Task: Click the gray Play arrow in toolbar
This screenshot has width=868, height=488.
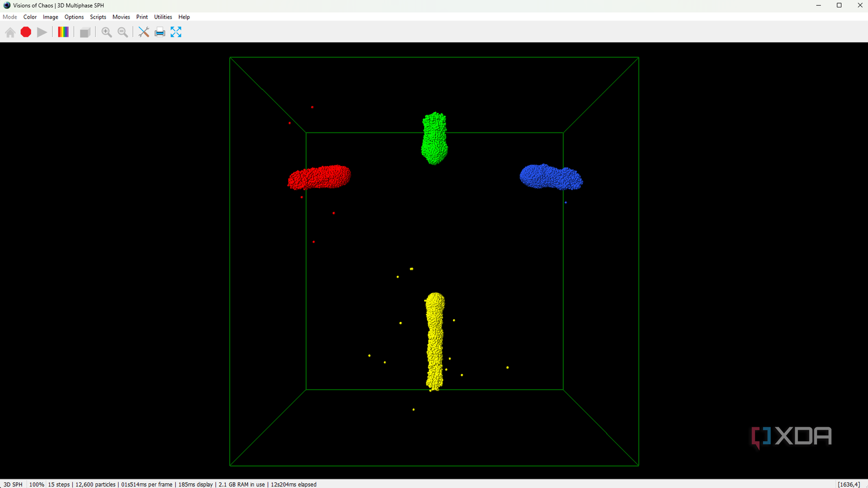Action: point(42,32)
